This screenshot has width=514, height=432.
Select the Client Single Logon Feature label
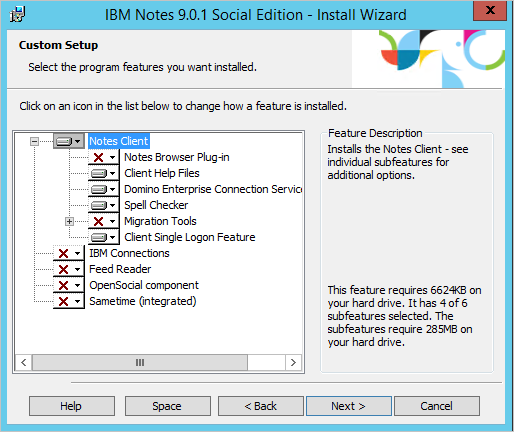[x=190, y=237]
